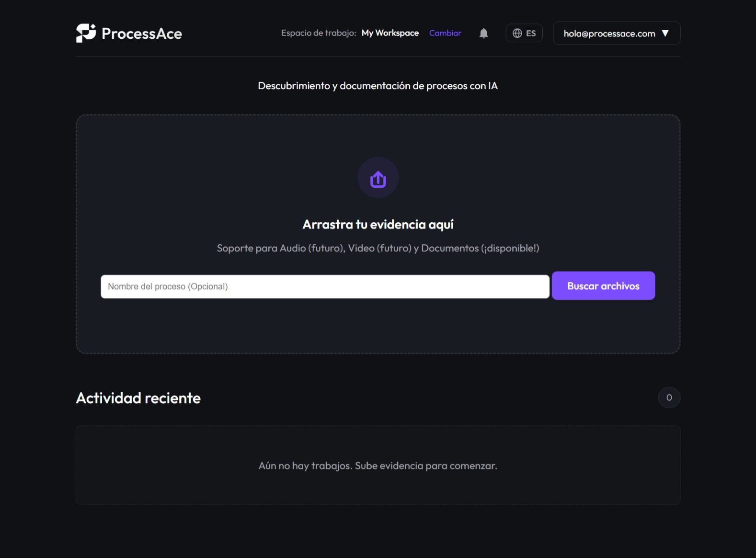Click Cambiar to switch workspace
This screenshot has width=756, height=558.
pos(445,33)
